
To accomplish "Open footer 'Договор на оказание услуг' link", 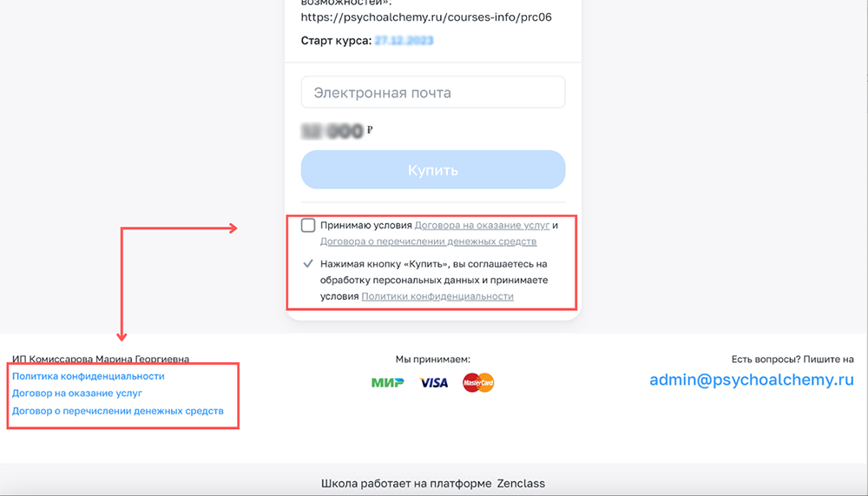I will [x=77, y=393].
